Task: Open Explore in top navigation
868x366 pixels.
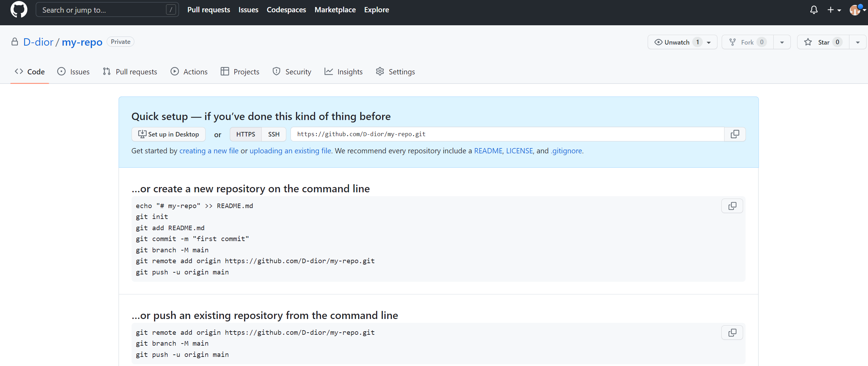Action: (x=376, y=10)
